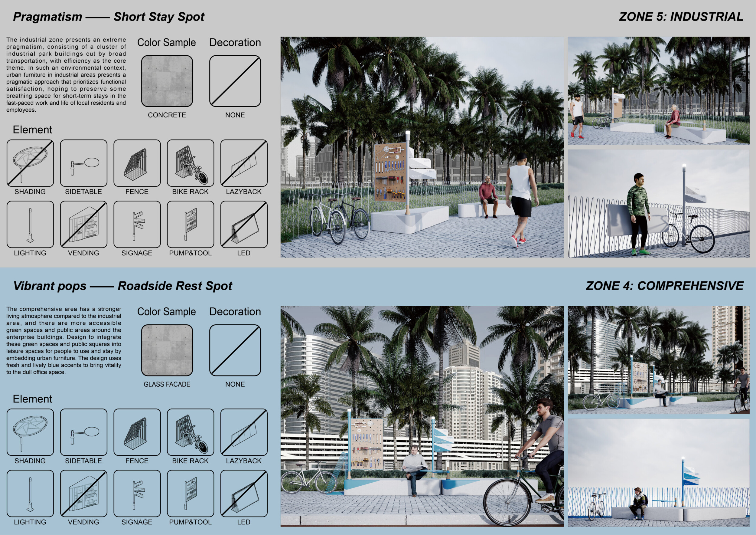Click the 'Vibrant pops — Roadside Rest Spot' title
Viewport: 756px width, 535px height.
tap(122, 286)
